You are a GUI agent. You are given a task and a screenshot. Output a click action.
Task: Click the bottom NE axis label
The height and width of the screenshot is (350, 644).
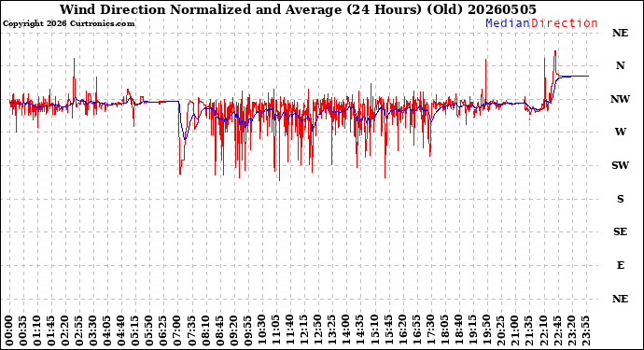[620, 299]
